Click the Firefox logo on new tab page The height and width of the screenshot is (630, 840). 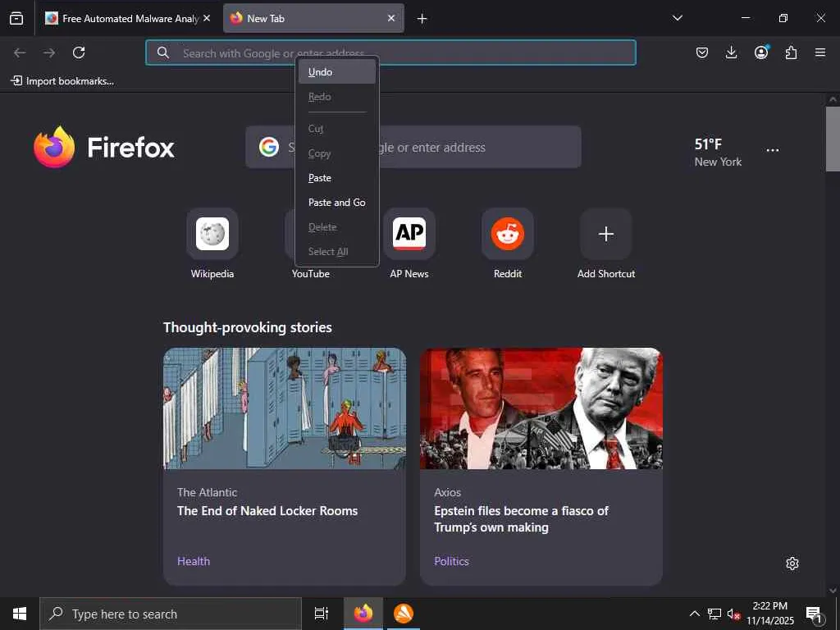pos(103,147)
